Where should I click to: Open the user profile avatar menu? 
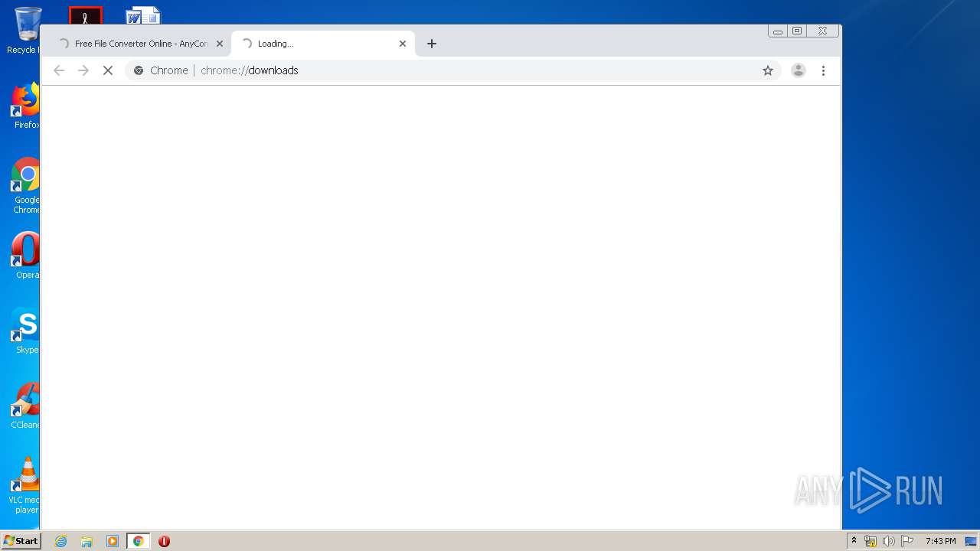pyautogui.click(x=799, y=70)
